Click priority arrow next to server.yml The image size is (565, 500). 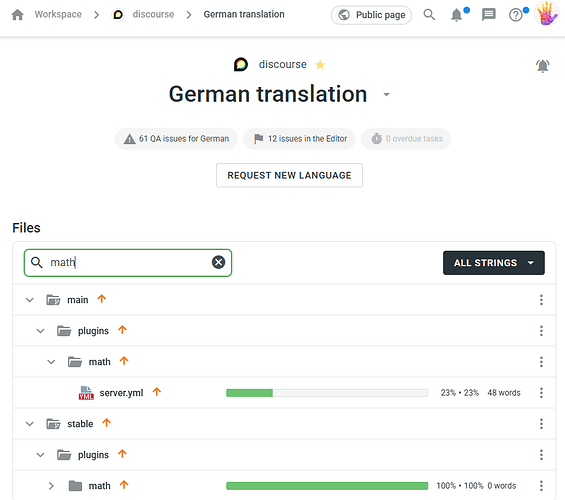(x=156, y=392)
